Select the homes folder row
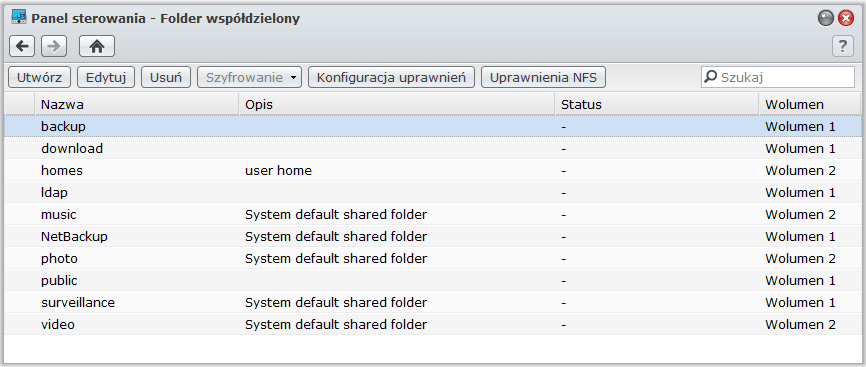 (432, 170)
